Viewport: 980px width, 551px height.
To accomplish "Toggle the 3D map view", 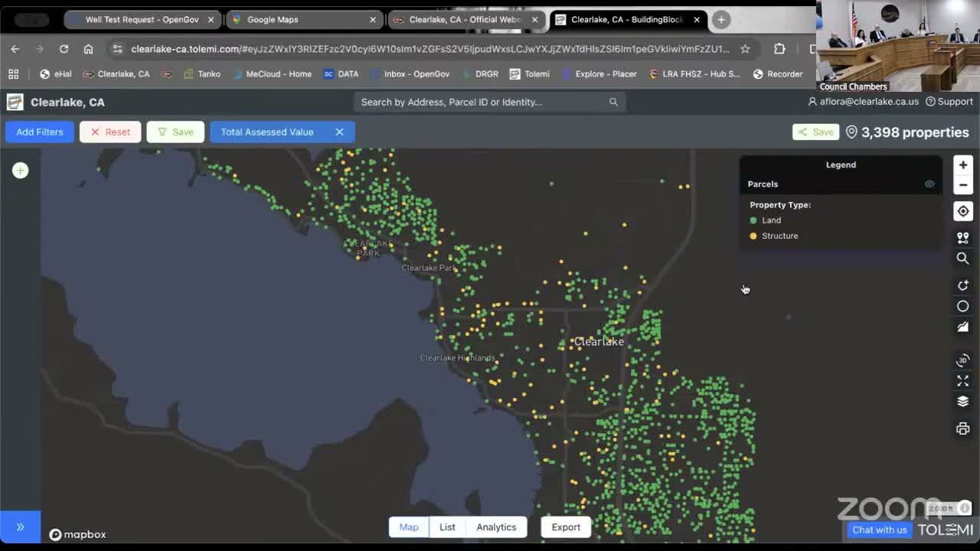I will (963, 360).
